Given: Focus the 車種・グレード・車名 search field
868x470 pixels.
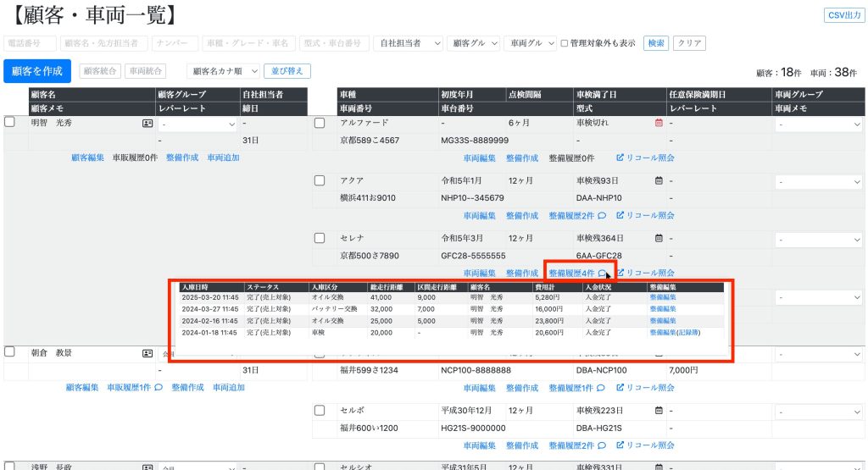Looking at the screenshot, I should pyautogui.click(x=248, y=43).
